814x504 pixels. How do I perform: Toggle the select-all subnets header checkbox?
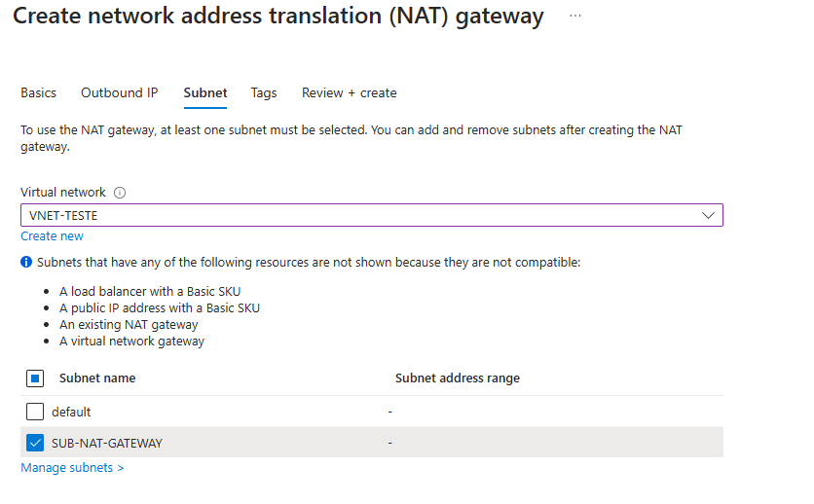coord(35,378)
